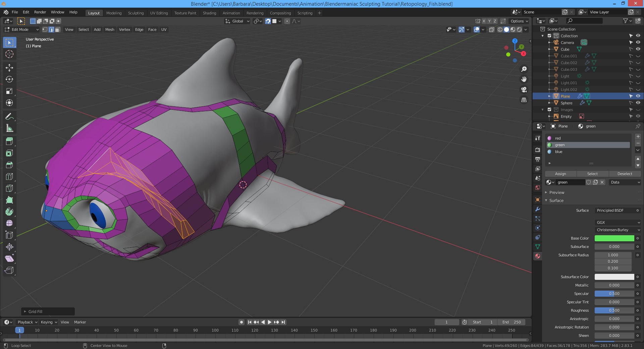Activate the Annotate pencil tool

9,116
